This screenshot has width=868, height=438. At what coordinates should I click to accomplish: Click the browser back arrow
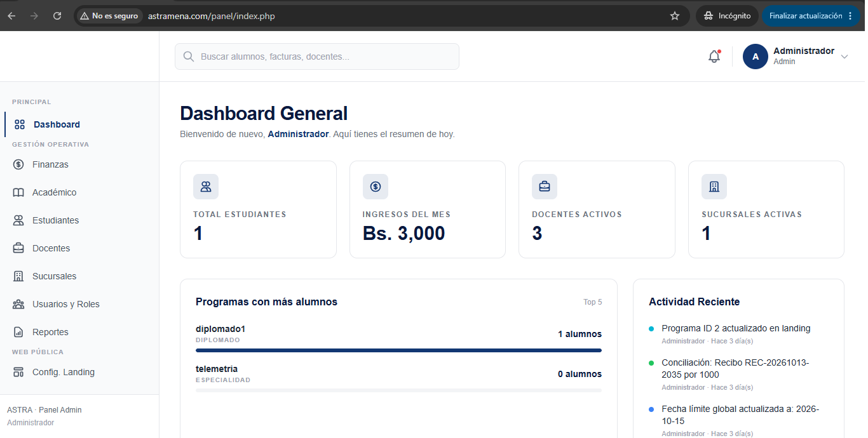(x=11, y=16)
